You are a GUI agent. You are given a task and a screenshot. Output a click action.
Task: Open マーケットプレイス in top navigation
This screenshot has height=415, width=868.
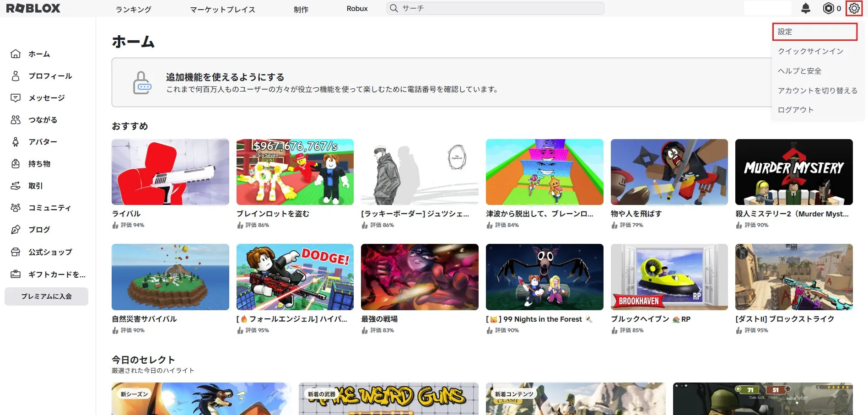pyautogui.click(x=223, y=9)
